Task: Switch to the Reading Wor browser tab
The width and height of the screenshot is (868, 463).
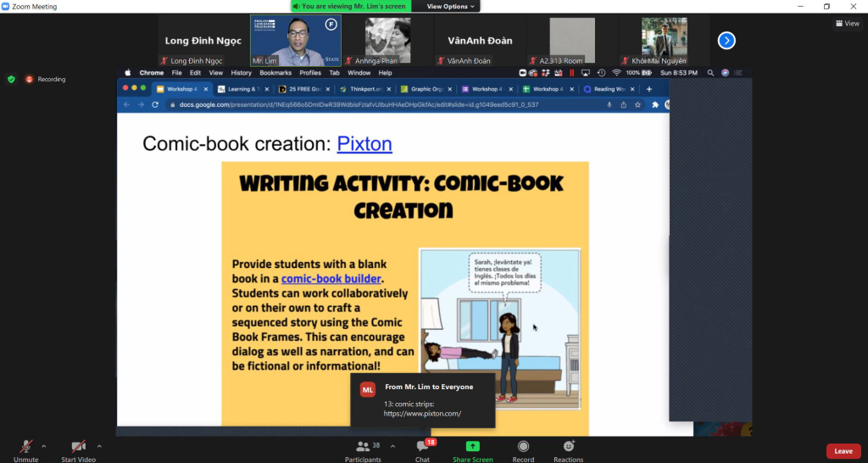Action: click(609, 88)
